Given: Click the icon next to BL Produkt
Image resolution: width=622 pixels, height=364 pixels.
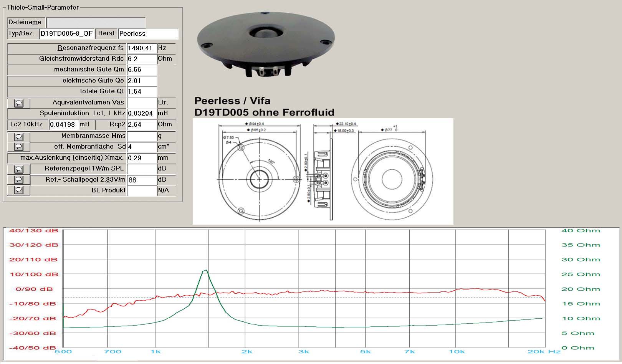Looking at the screenshot, I should [19, 190].
